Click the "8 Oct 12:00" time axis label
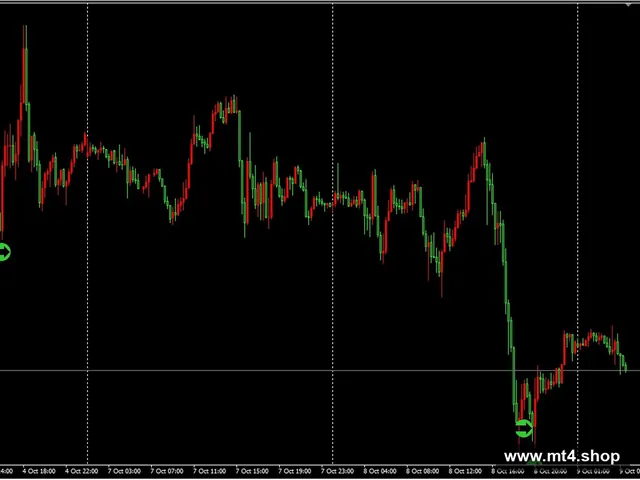The height and width of the screenshot is (480, 640). tap(465, 471)
